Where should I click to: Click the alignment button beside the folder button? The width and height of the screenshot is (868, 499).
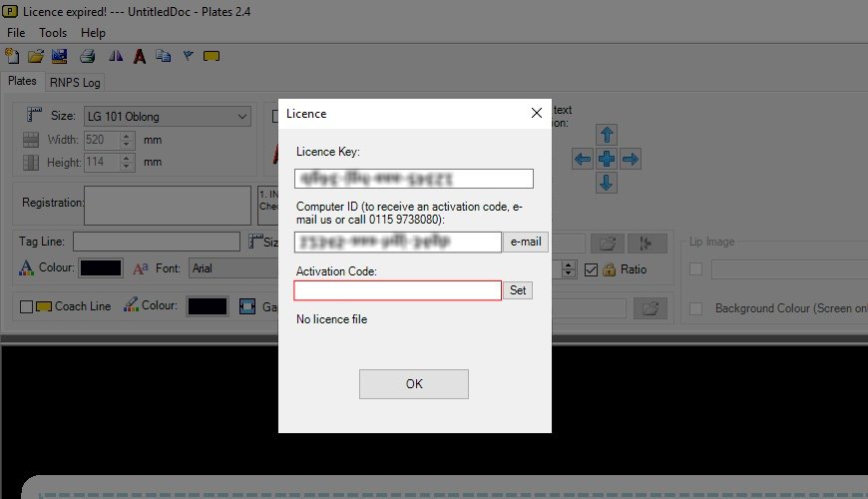[648, 244]
